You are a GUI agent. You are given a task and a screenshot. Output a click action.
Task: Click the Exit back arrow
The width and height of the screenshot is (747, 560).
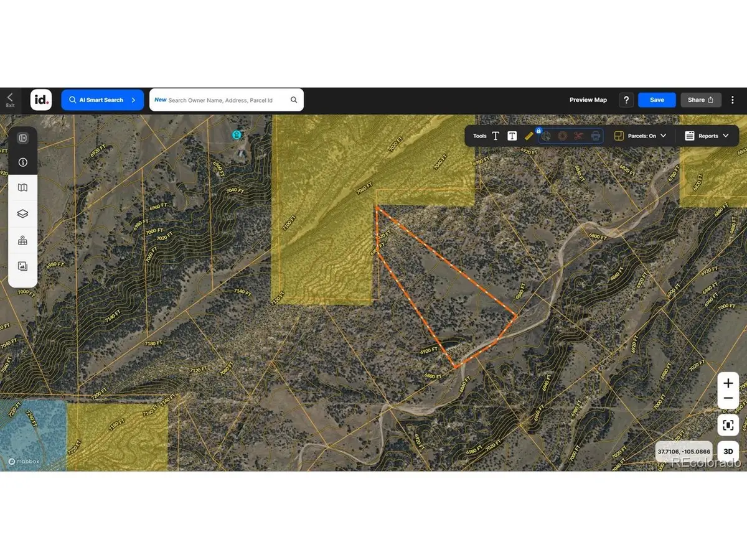(10, 100)
